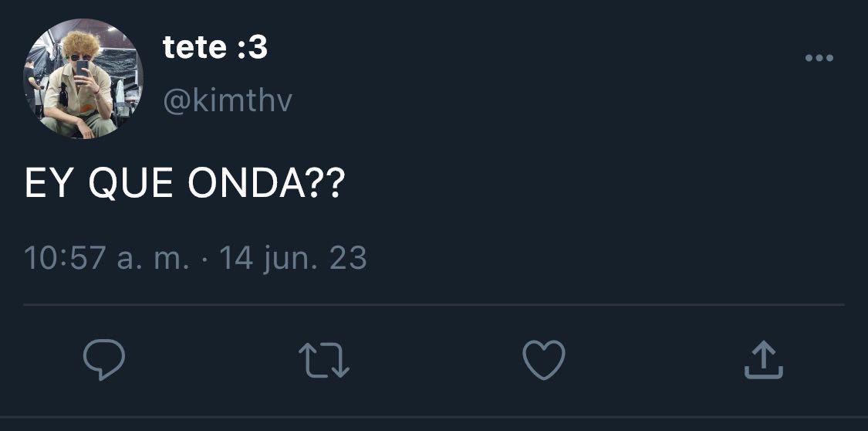Reply to the EY QUE ONDA?? tweet
The width and height of the screenshot is (868, 431).
tap(104, 359)
